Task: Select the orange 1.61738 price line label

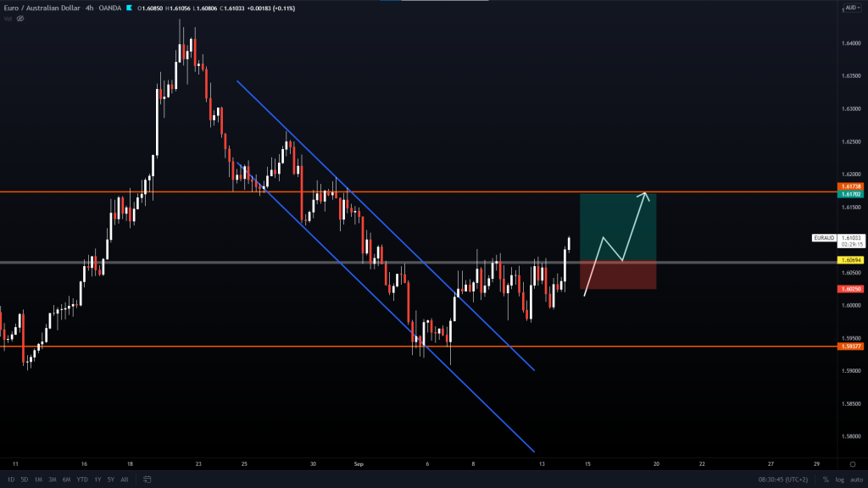Action: (x=850, y=186)
